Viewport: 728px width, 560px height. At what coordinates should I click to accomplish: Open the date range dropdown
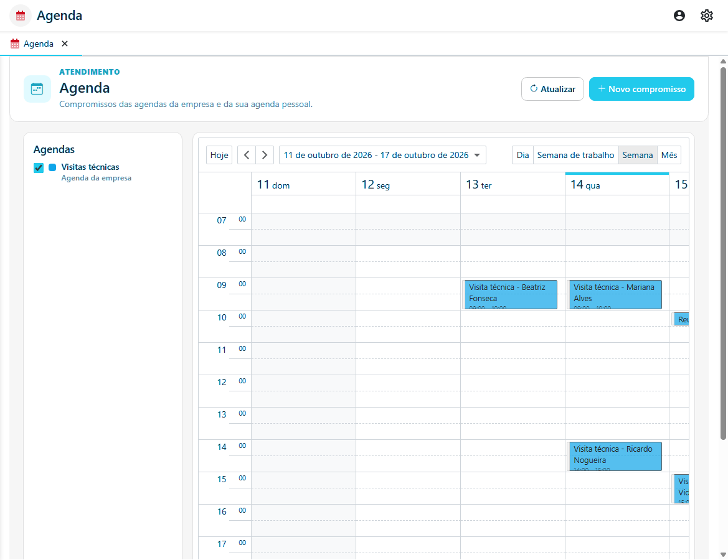tap(382, 155)
